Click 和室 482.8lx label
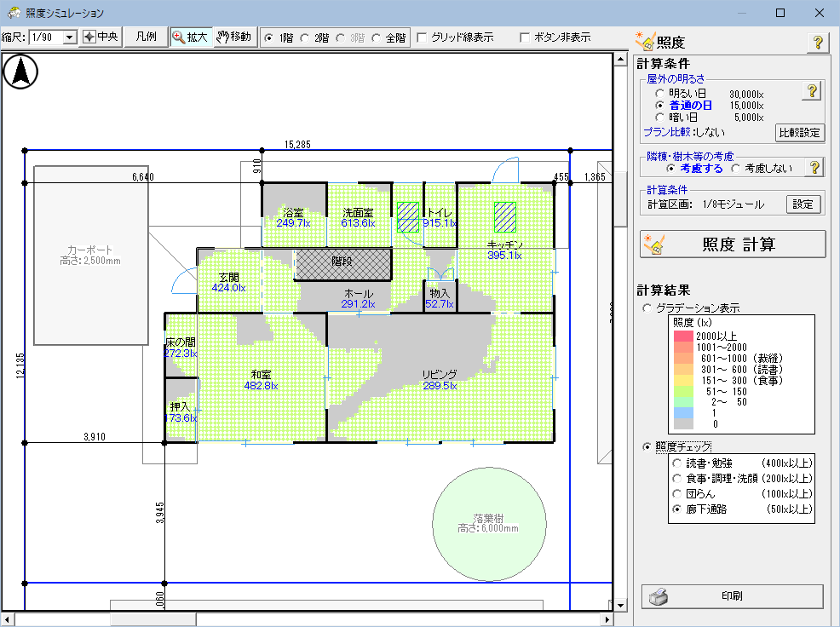 pyautogui.click(x=261, y=380)
